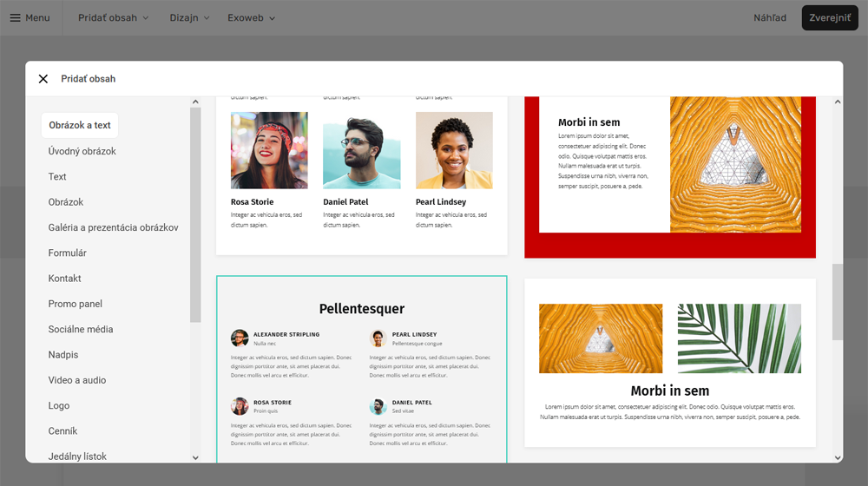Click the Pridať obsah dialog title
Viewport: 868px width, 486px height.
tap(88, 79)
